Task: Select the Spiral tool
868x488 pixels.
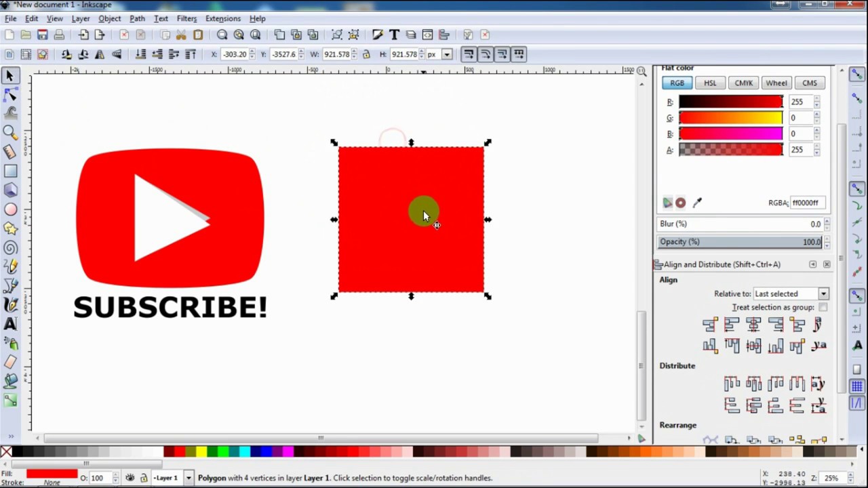Action: click(x=10, y=248)
